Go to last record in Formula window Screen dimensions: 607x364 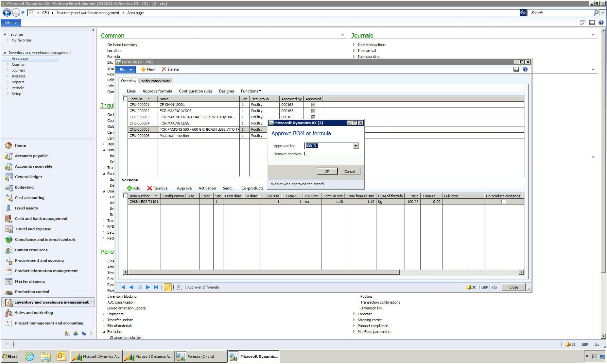coord(156,287)
